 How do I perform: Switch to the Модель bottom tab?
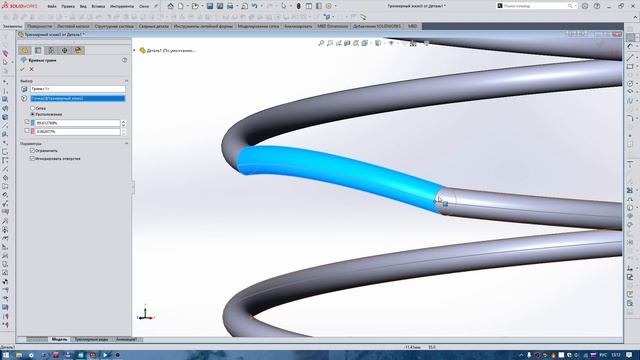coord(60,339)
